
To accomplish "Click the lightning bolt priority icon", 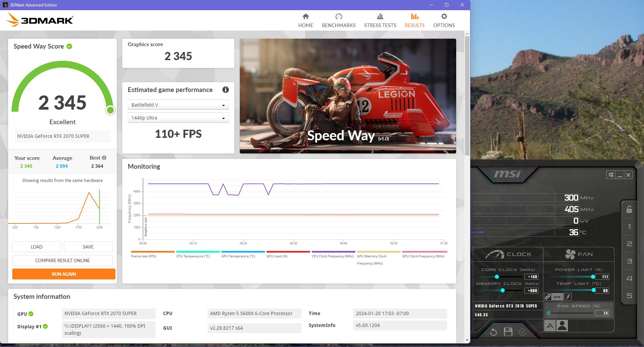I will coord(568,297).
